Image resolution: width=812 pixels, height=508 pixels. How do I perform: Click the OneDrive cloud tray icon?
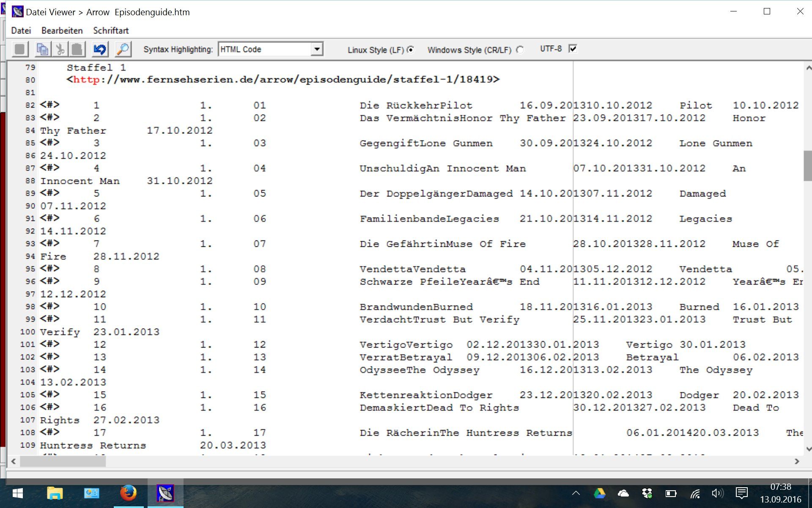(623, 493)
